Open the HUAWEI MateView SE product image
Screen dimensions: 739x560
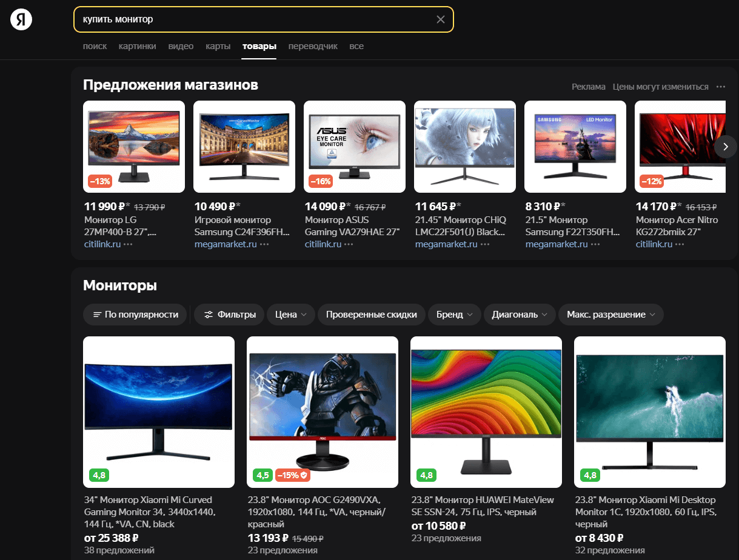[486, 412]
